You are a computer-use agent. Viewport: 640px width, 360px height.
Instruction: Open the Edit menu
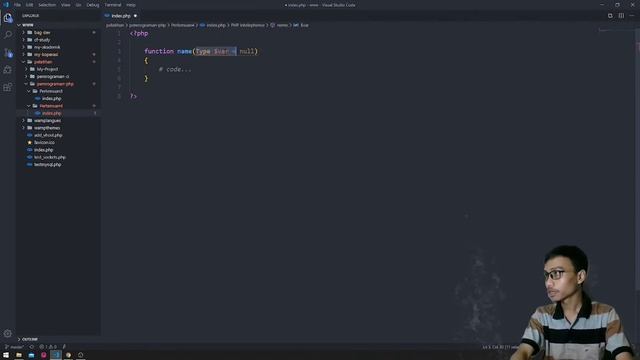coord(29,5)
